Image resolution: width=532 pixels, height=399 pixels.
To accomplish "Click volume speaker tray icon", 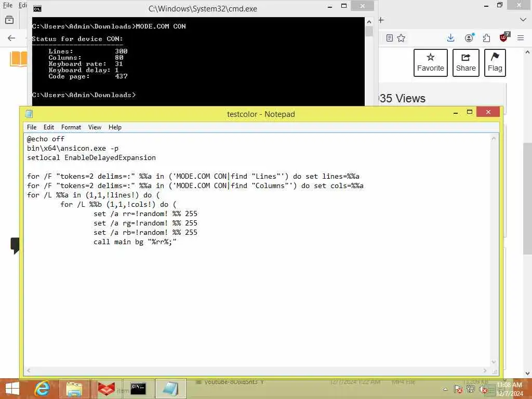I will [x=484, y=390].
